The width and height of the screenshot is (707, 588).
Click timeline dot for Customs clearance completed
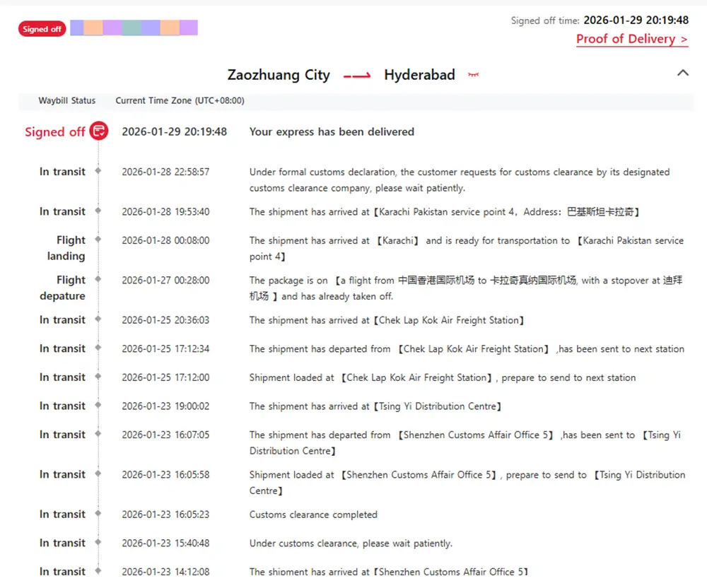coord(98,514)
